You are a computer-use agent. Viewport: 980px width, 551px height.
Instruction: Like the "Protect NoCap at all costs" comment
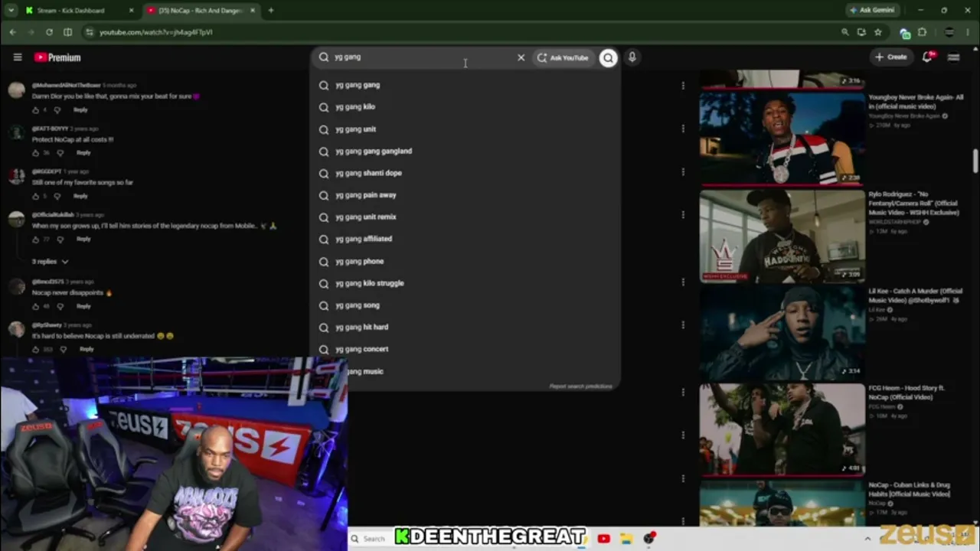(35, 153)
